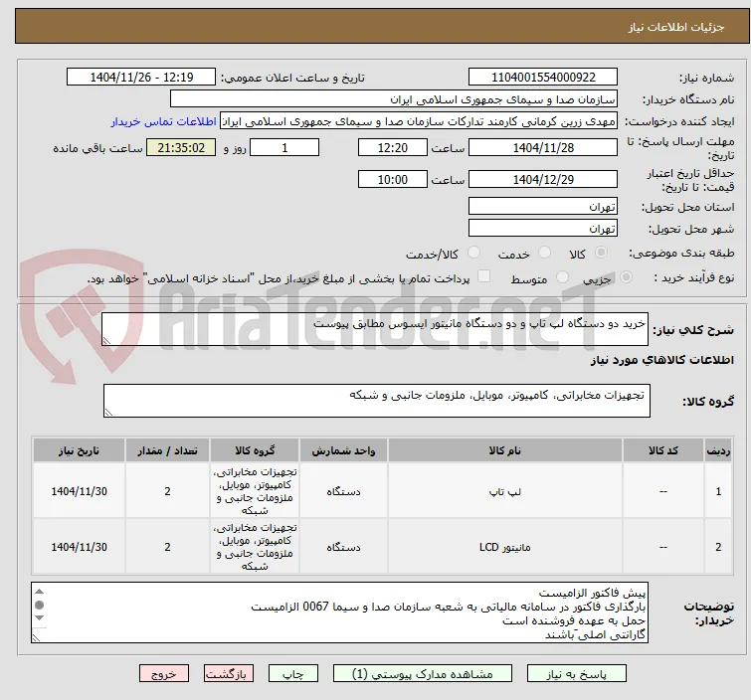Click the delivery province field تهران

tap(543, 207)
